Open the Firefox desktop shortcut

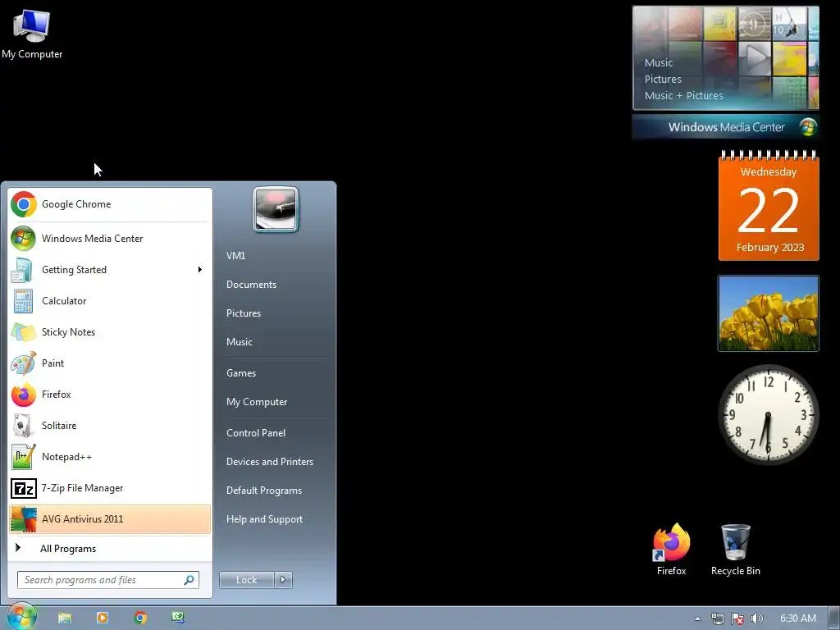671,549
